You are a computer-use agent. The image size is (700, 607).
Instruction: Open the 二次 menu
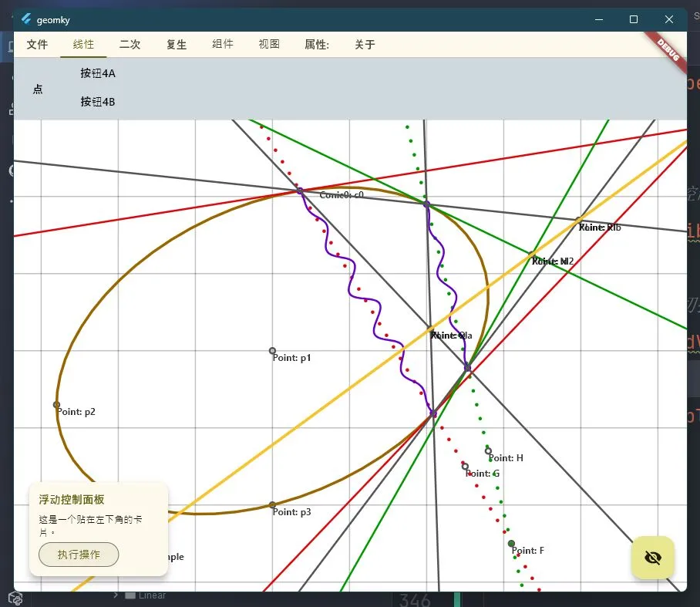130,45
